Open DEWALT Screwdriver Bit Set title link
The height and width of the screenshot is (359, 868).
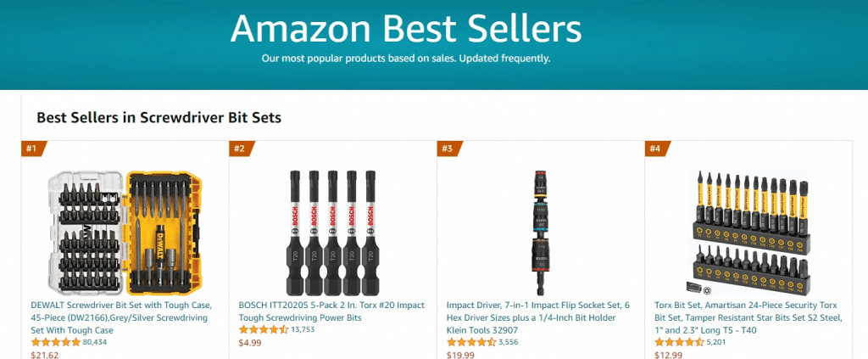[121, 317]
